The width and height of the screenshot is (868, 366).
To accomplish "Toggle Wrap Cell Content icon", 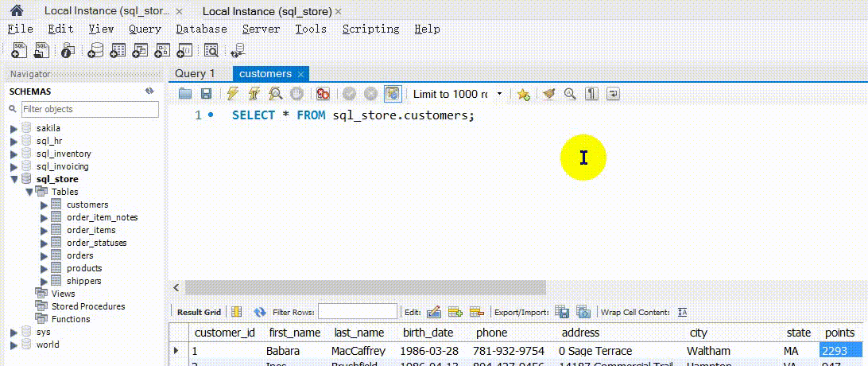I will point(683,312).
